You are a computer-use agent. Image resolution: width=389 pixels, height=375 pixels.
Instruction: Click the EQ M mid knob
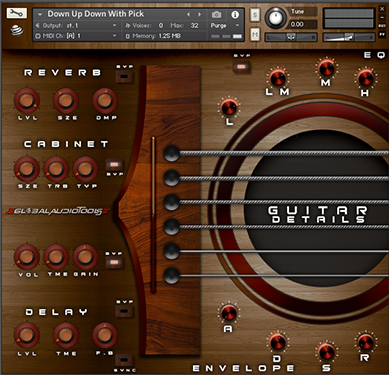[326, 68]
